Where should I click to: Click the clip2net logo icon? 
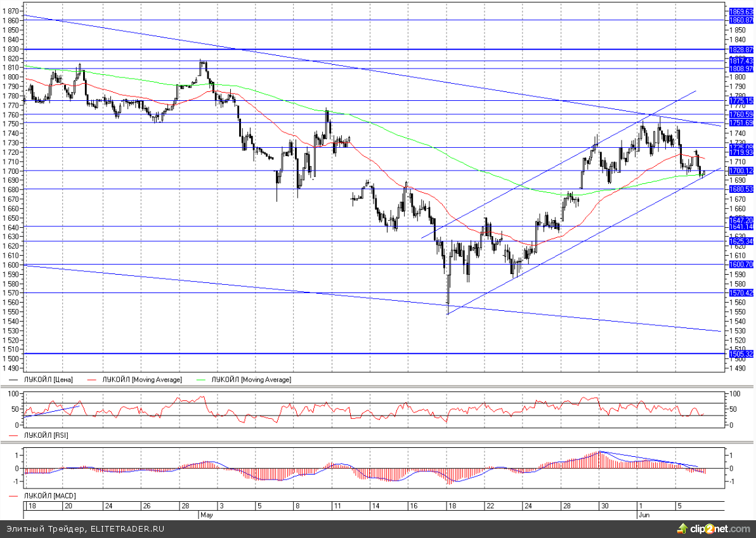click(x=682, y=528)
